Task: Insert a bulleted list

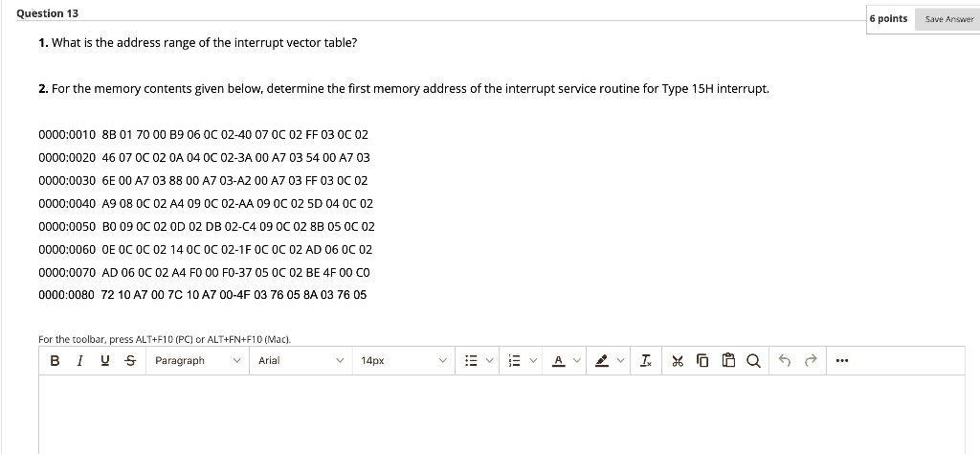Action: point(471,361)
